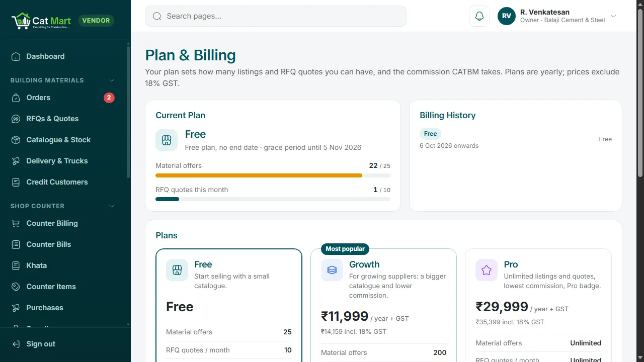
Task: Open the Dashboard menu item
Action: [x=63, y=56]
